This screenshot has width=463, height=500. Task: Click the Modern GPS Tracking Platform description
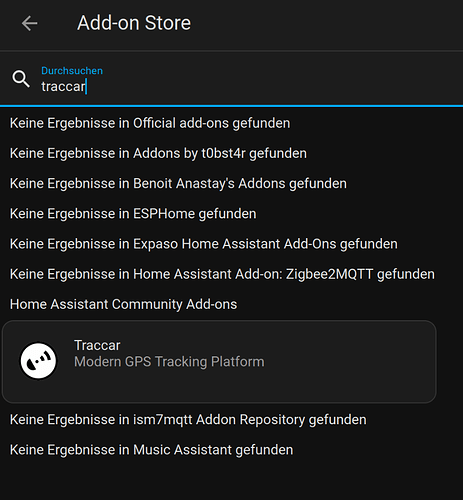(169, 362)
